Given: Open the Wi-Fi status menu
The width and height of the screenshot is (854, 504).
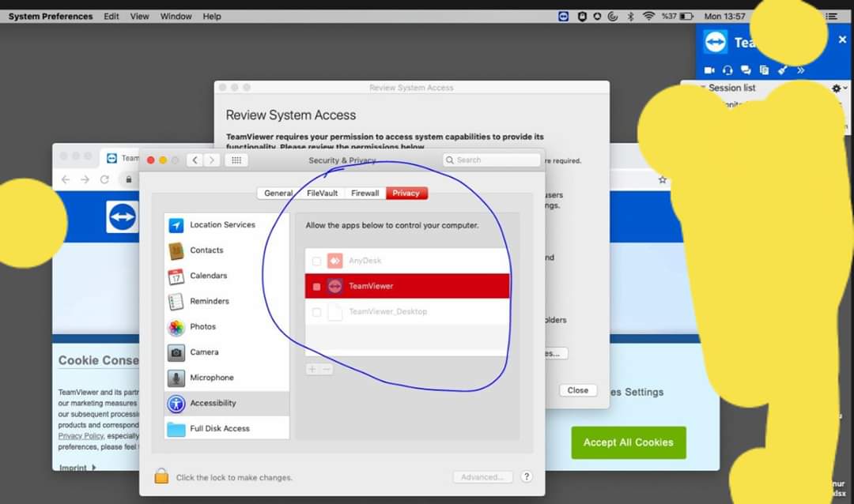Looking at the screenshot, I should [x=648, y=17].
